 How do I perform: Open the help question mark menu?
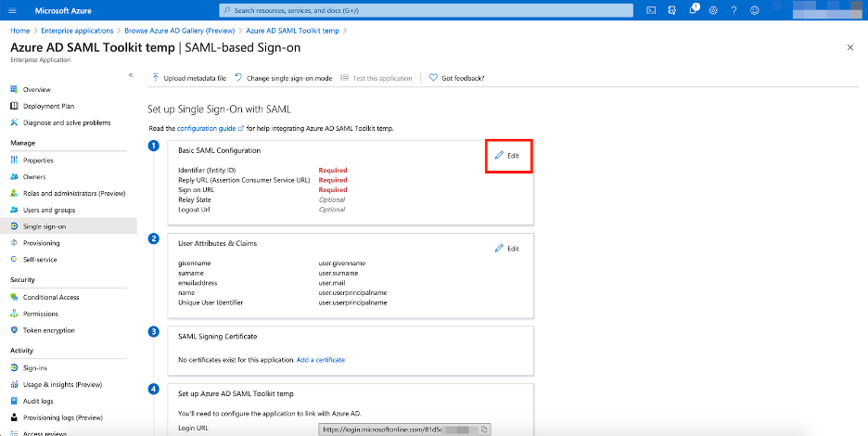point(734,10)
